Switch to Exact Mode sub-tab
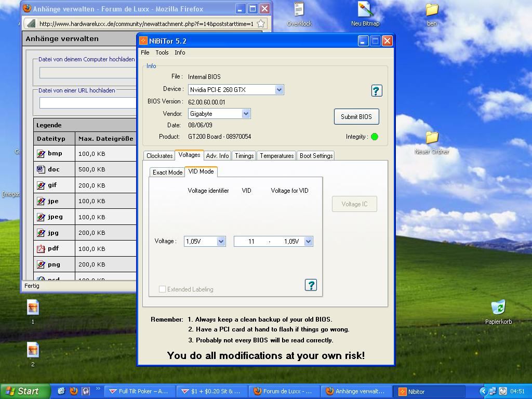The height and width of the screenshot is (399, 532). click(x=168, y=172)
